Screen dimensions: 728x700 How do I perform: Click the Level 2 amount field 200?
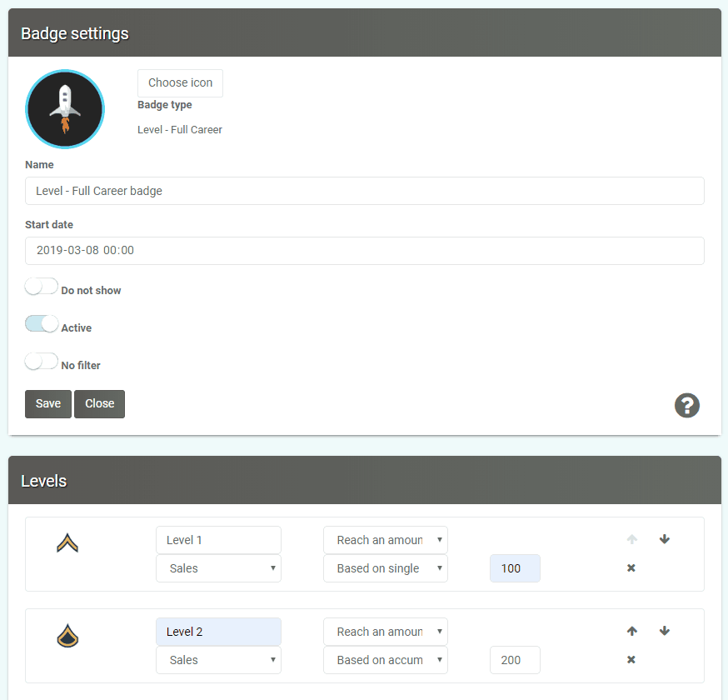coord(515,660)
